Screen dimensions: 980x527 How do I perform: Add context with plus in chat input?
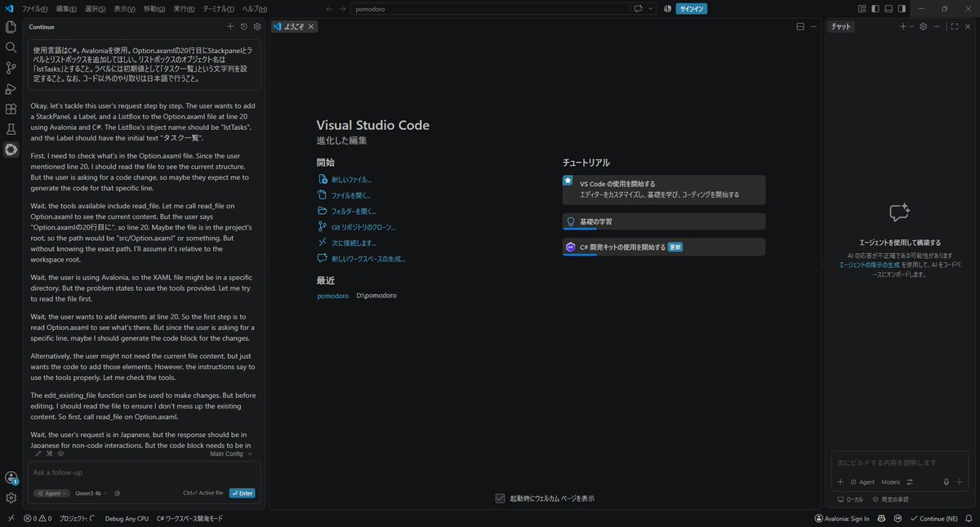(840, 482)
